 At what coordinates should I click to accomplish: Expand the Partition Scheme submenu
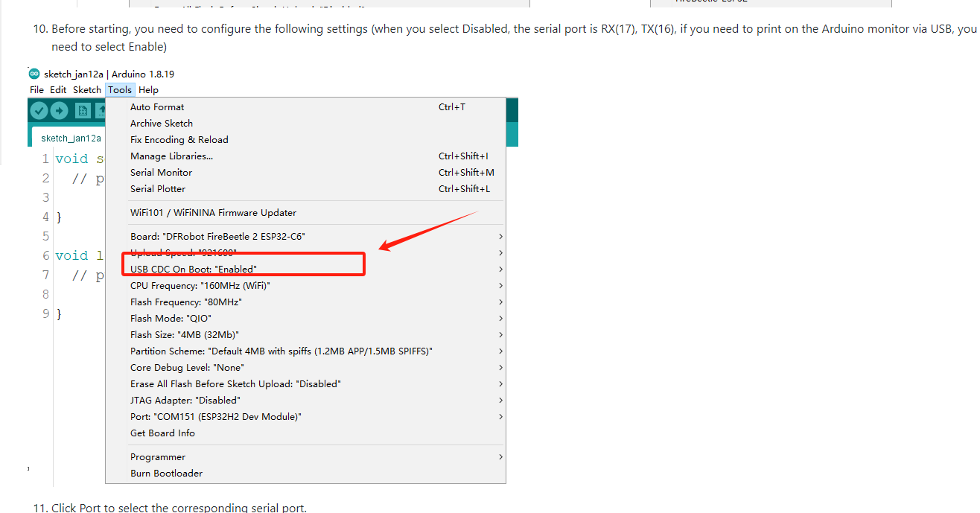(306, 351)
